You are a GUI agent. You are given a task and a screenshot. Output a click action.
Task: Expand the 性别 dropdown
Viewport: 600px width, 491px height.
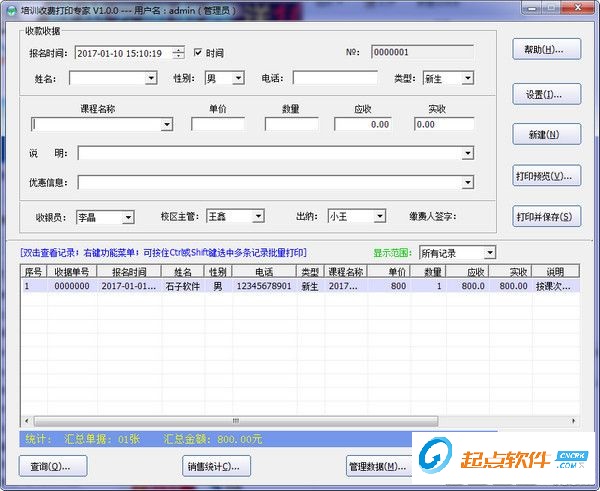click(238, 78)
